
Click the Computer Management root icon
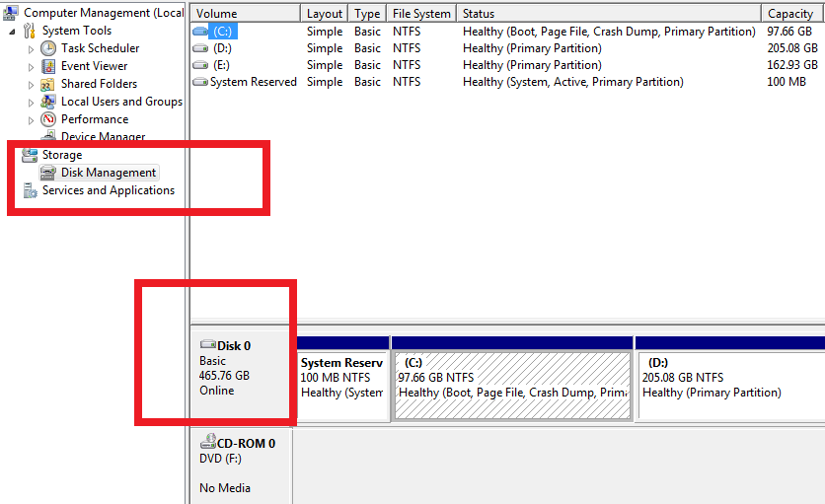coord(11,12)
